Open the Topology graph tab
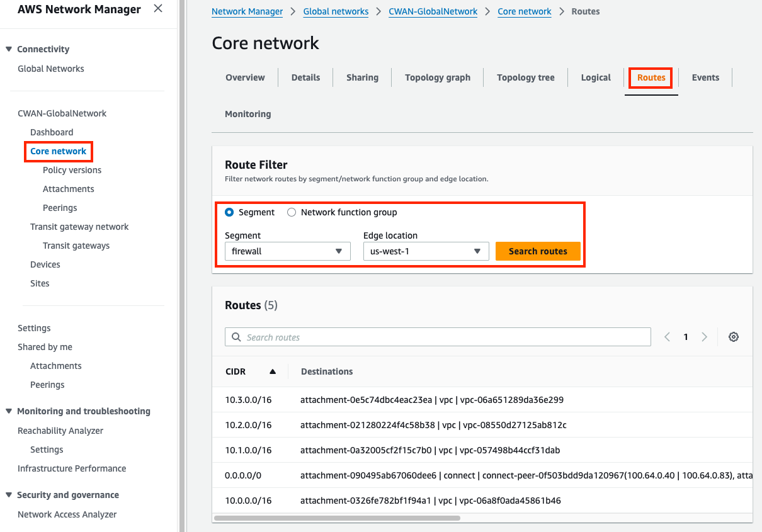 coord(438,77)
